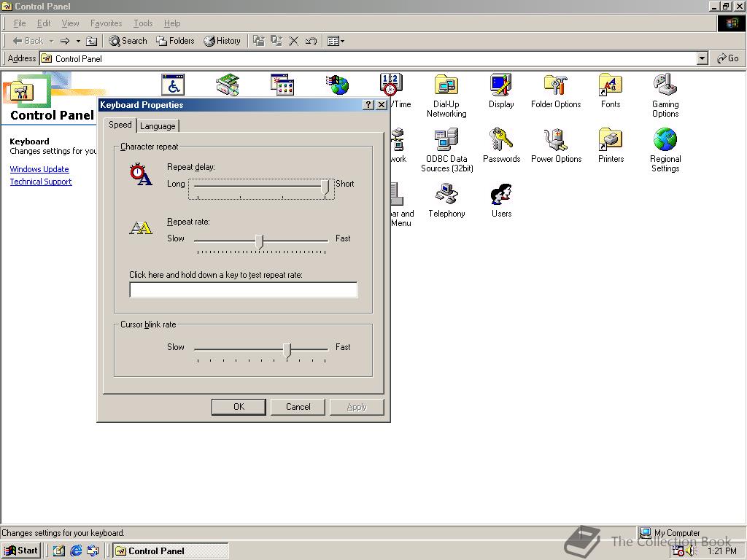
Task: Select the Speed tab
Action: pos(120,125)
